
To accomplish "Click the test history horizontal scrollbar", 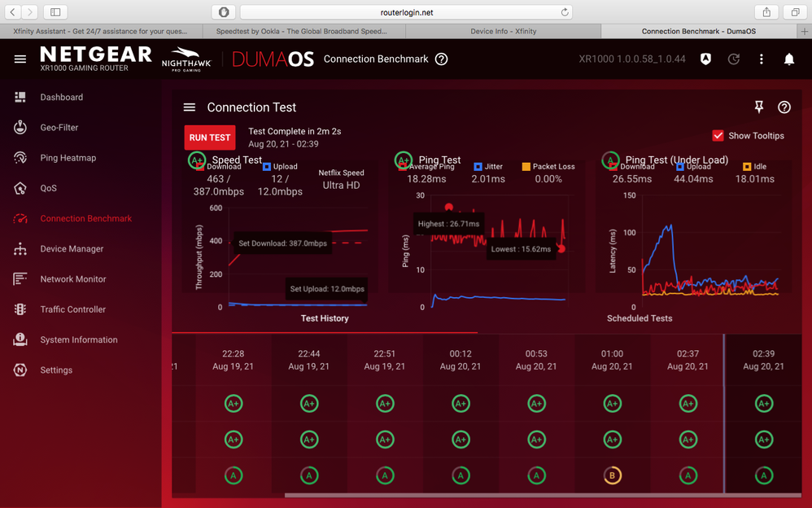I will 543,495.
